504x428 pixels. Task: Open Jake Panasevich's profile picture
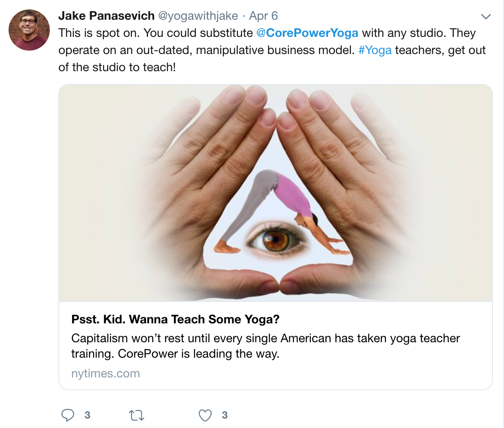[29, 30]
